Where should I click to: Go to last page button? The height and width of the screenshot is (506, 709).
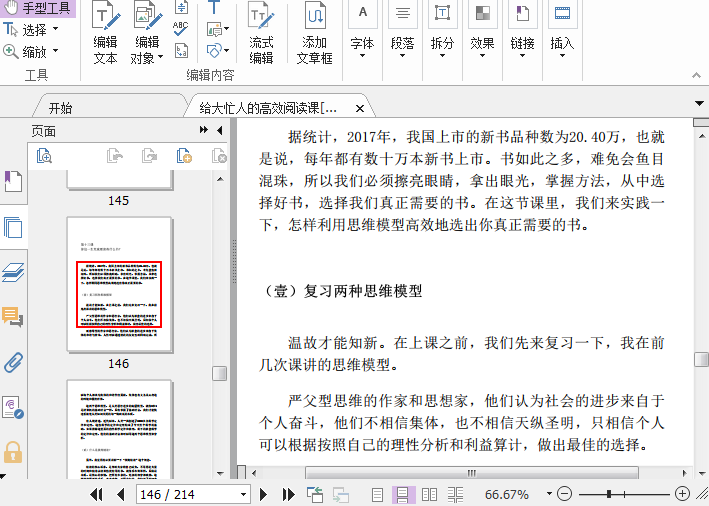coord(288,494)
